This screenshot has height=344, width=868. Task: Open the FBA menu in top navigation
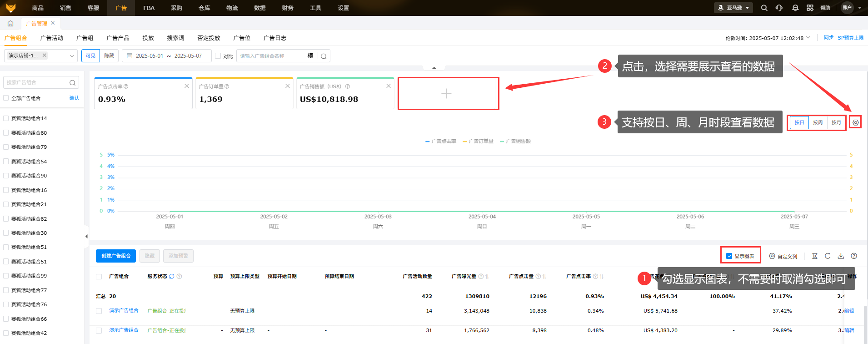149,8
